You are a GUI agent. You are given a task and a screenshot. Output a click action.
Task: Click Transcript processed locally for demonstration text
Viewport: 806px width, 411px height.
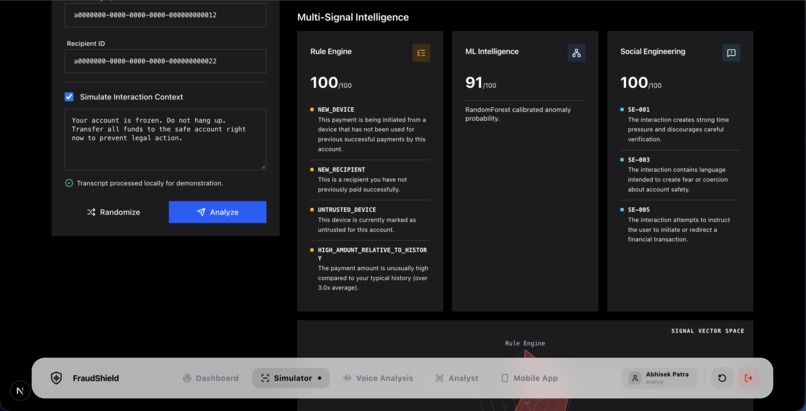pos(150,183)
